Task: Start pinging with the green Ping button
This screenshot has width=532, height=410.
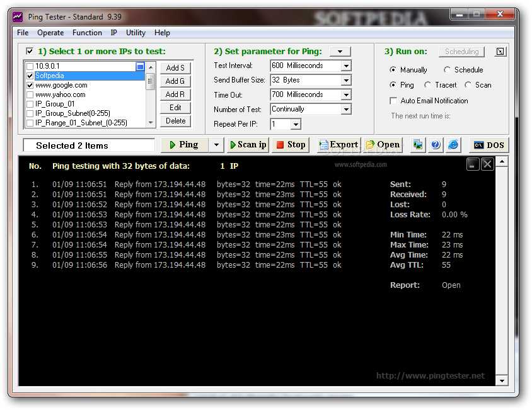Action: (184, 145)
